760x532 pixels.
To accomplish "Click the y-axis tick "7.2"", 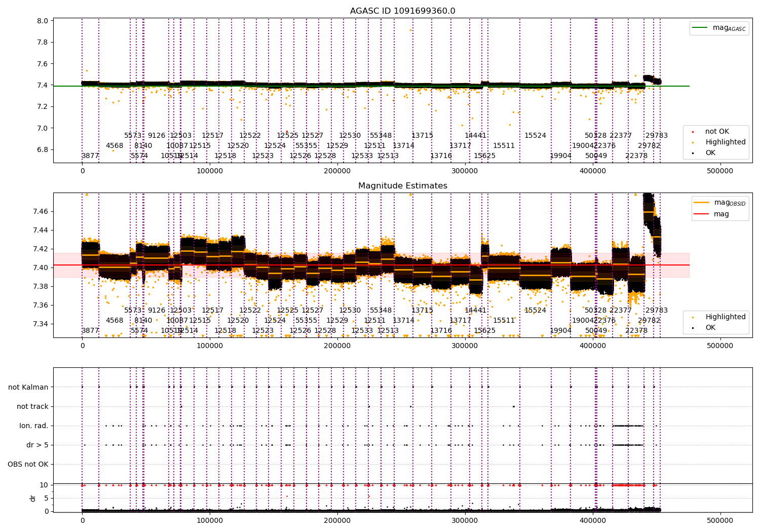I will [43, 107].
